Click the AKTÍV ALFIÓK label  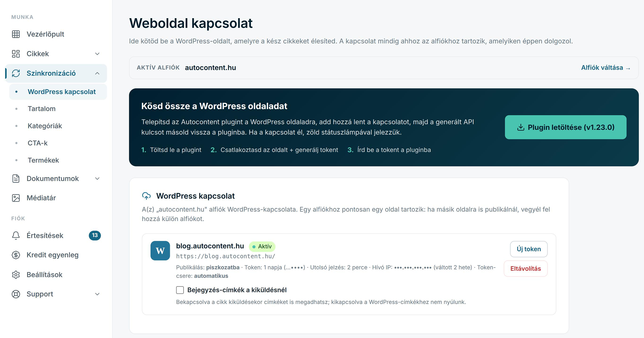pyautogui.click(x=158, y=68)
